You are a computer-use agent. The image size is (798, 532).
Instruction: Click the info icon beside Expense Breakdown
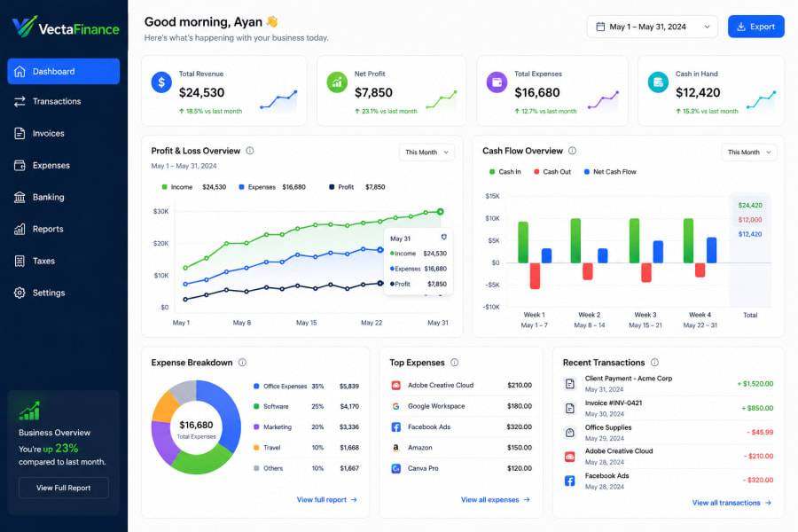point(242,363)
